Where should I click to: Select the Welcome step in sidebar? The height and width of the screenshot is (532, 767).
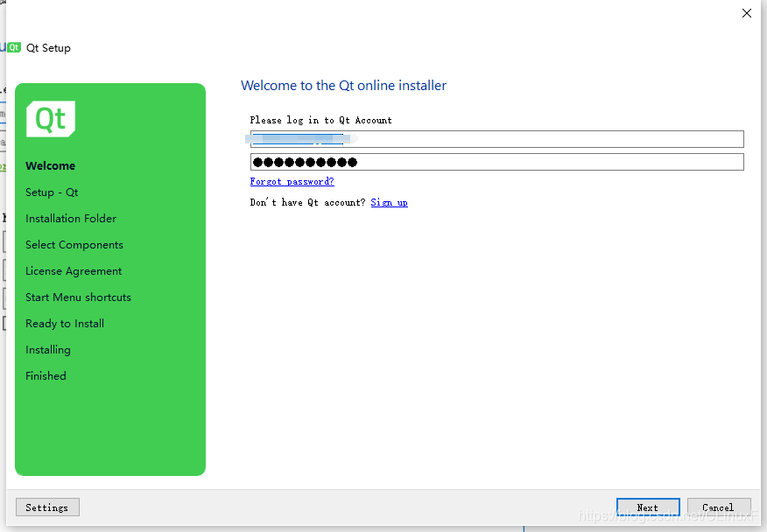[x=51, y=165]
